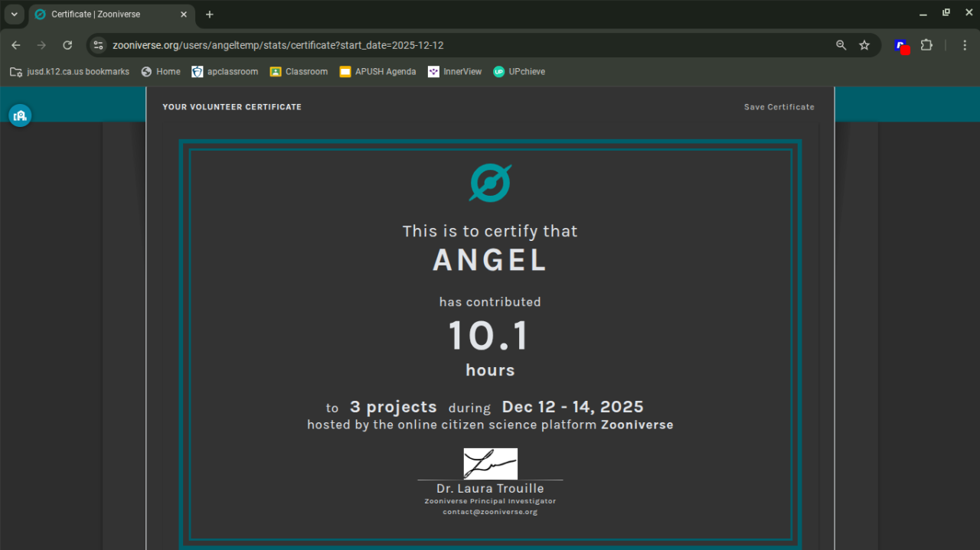The height and width of the screenshot is (550, 980).
Task: Click 'This is to certify that' text
Action: pos(490,231)
